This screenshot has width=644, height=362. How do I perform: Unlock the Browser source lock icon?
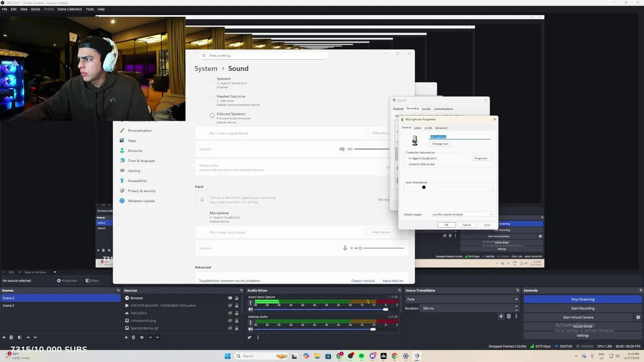pyautogui.click(x=236, y=298)
